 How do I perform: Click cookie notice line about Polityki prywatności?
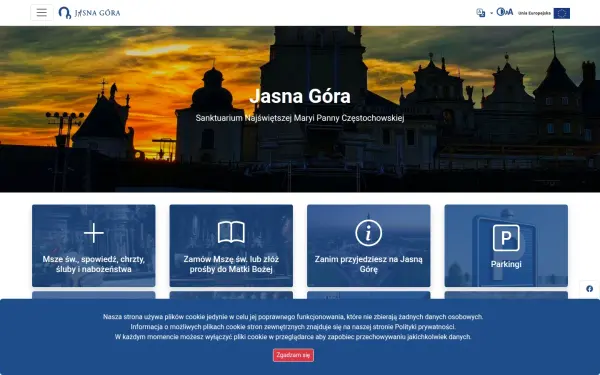coord(293,327)
